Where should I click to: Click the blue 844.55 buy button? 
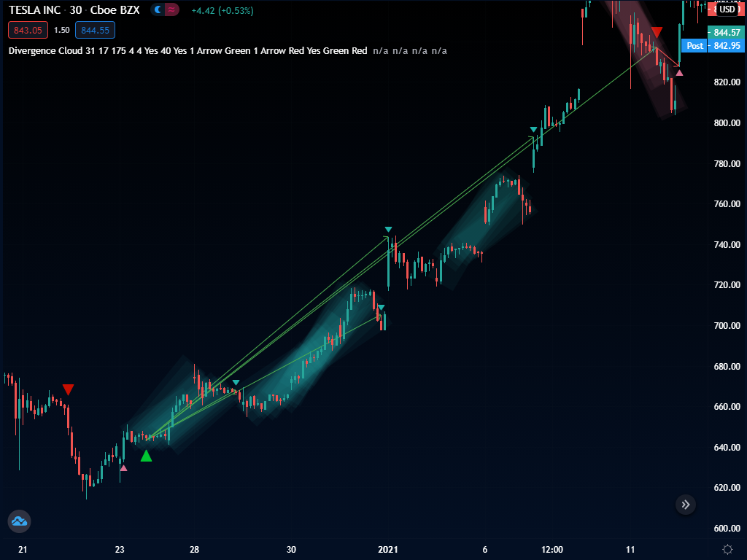click(x=94, y=30)
